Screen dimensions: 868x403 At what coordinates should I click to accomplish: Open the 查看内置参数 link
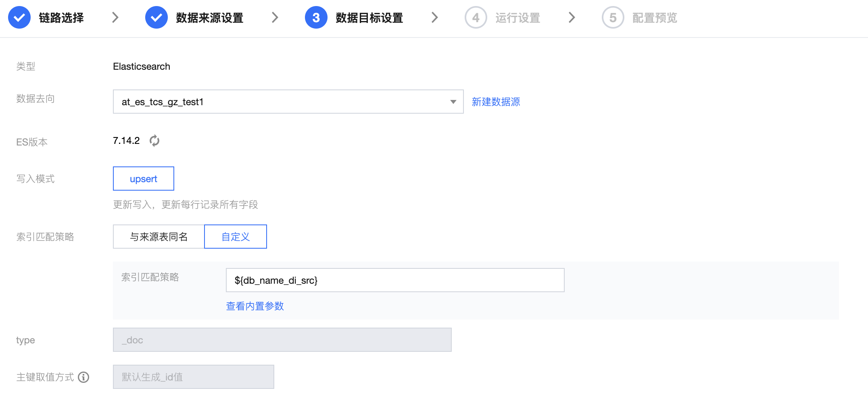[x=255, y=306]
